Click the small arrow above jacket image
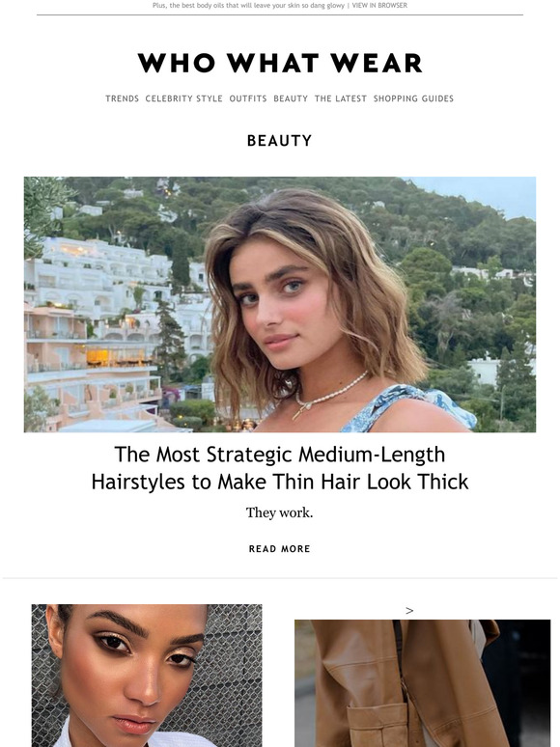560x747 pixels. [409, 610]
